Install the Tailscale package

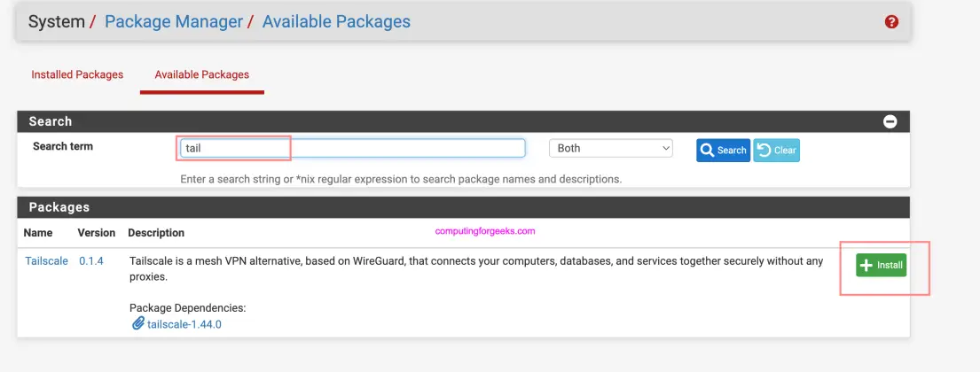pyautogui.click(x=881, y=265)
